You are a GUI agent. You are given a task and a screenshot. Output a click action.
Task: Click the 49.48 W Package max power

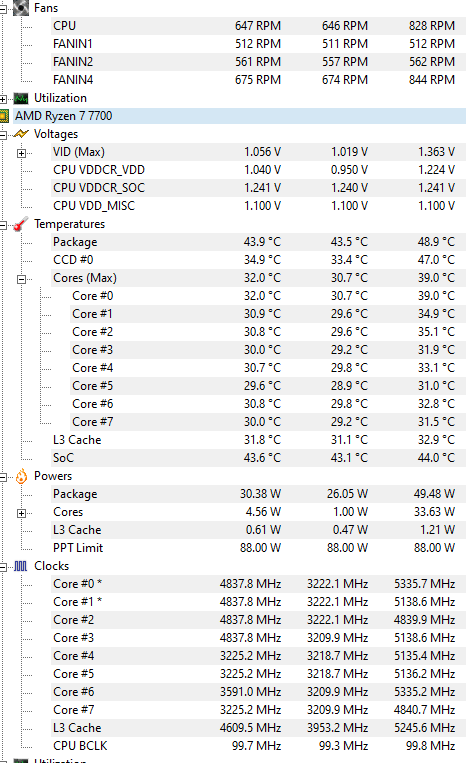point(434,494)
